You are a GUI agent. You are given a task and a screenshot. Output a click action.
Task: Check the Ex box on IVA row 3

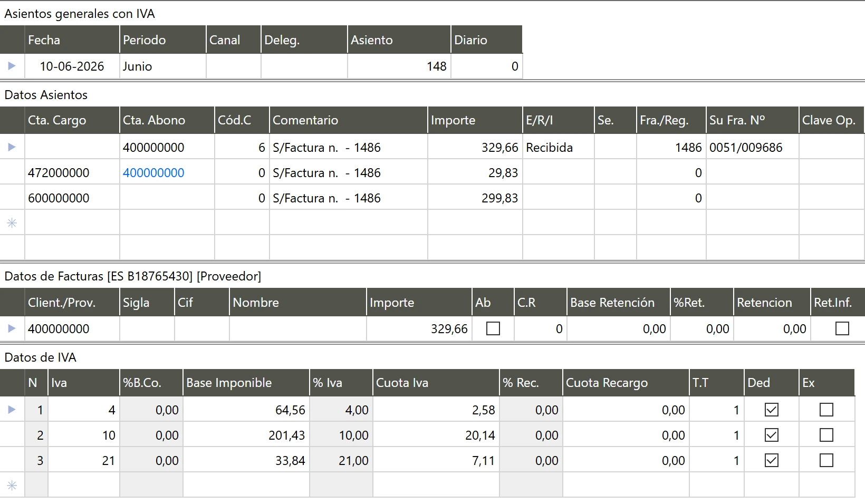tap(826, 460)
